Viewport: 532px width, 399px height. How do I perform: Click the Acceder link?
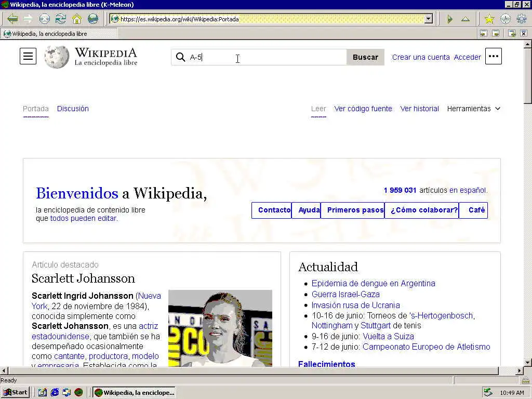tap(467, 57)
